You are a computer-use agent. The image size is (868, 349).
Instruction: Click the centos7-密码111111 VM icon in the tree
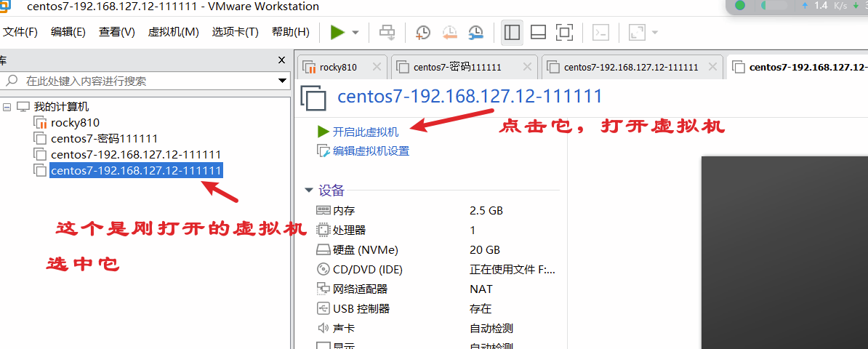coord(41,138)
